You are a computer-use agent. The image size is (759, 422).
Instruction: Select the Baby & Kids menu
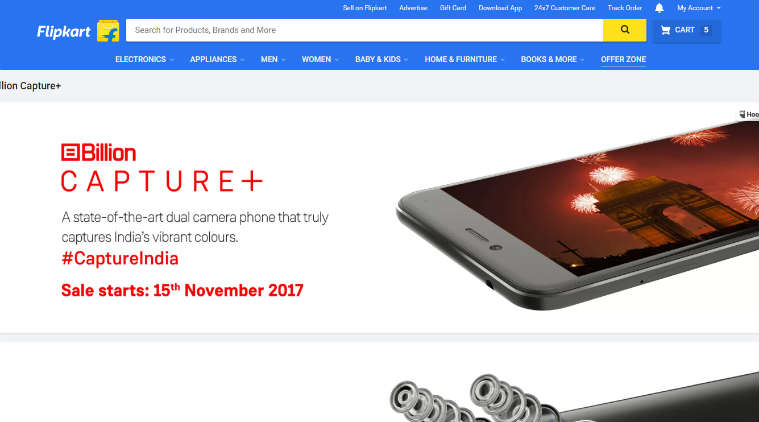coord(381,59)
